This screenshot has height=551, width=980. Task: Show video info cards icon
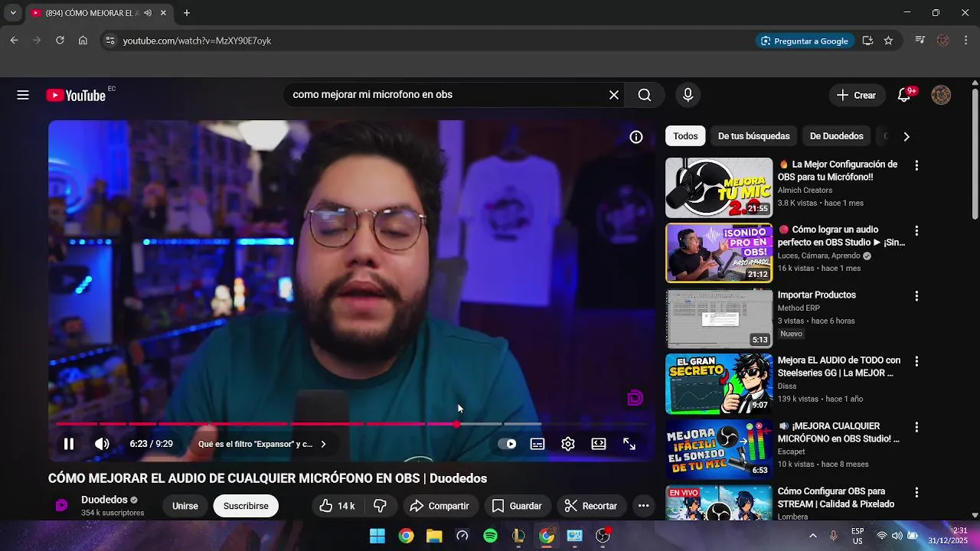pyautogui.click(x=636, y=137)
